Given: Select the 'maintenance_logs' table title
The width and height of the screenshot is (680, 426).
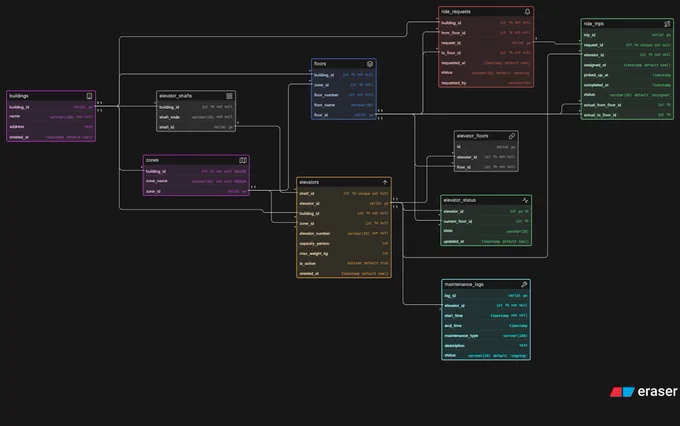Looking at the screenshot, I should [464, 284].
